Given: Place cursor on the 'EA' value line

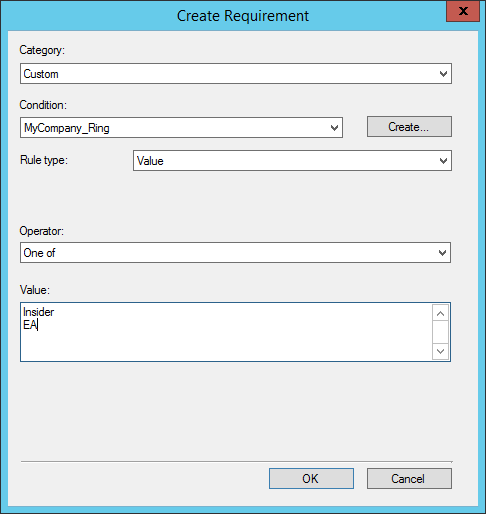Looking at the screenshot, I should (x=30, y=325).
